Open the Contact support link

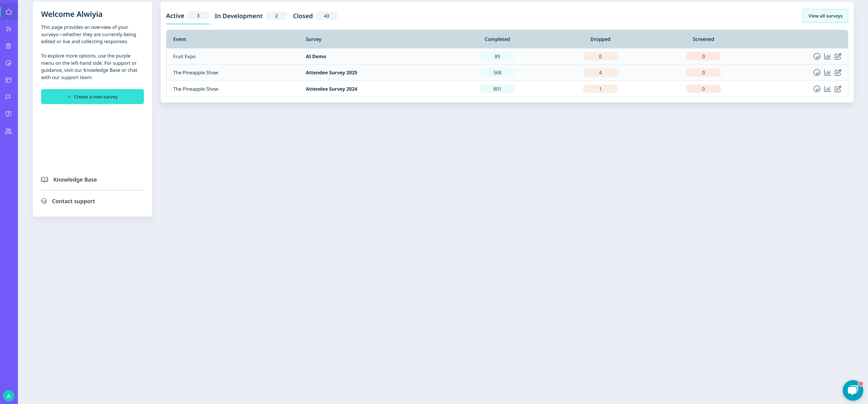coord(74,201)
